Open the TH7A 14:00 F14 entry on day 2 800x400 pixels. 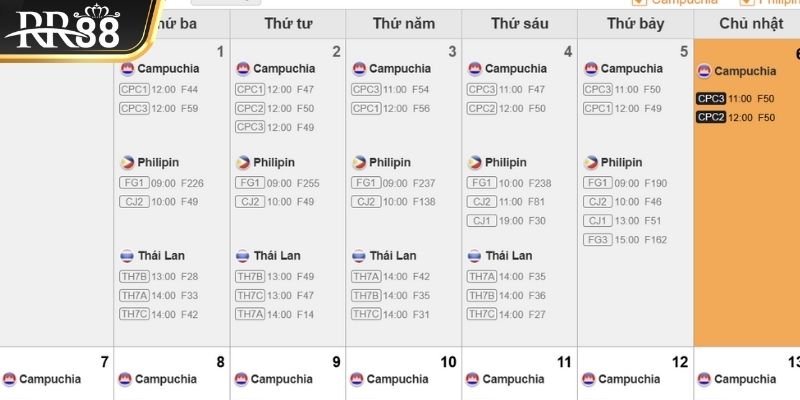tap(274, 315)
